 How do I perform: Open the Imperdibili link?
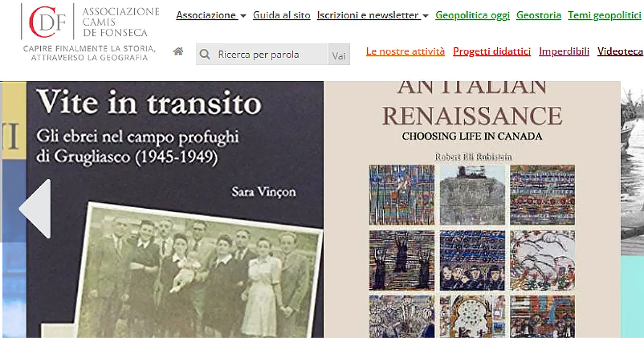tap(564, 52)
